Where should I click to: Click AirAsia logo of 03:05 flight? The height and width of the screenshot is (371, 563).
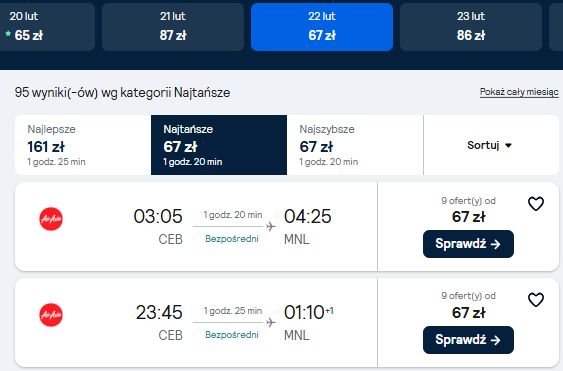51,219
